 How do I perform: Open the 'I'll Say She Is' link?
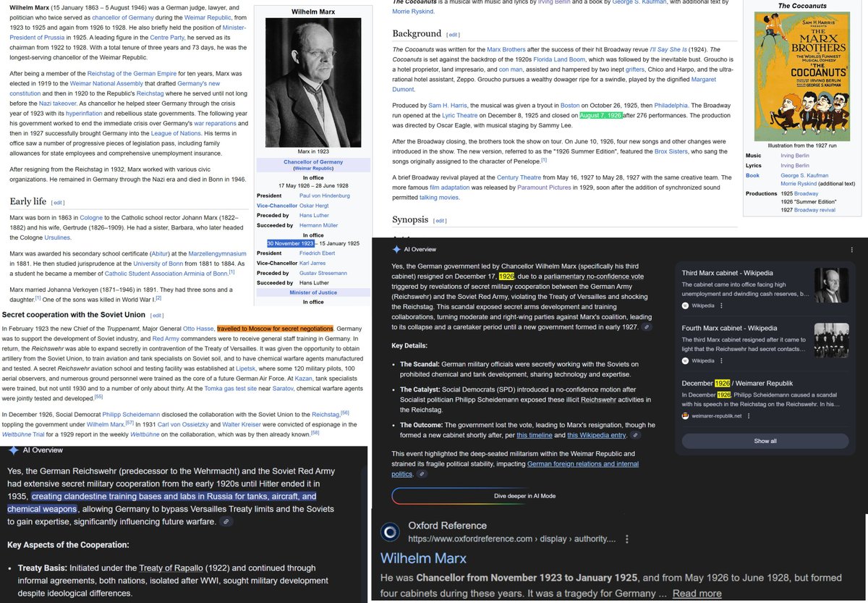tap(668, 49)
